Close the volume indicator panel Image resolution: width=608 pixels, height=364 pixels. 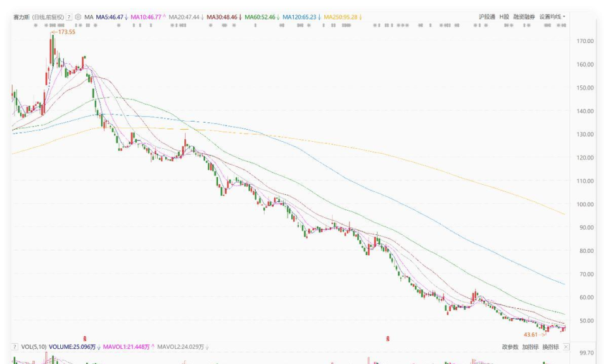pos(566,347)
